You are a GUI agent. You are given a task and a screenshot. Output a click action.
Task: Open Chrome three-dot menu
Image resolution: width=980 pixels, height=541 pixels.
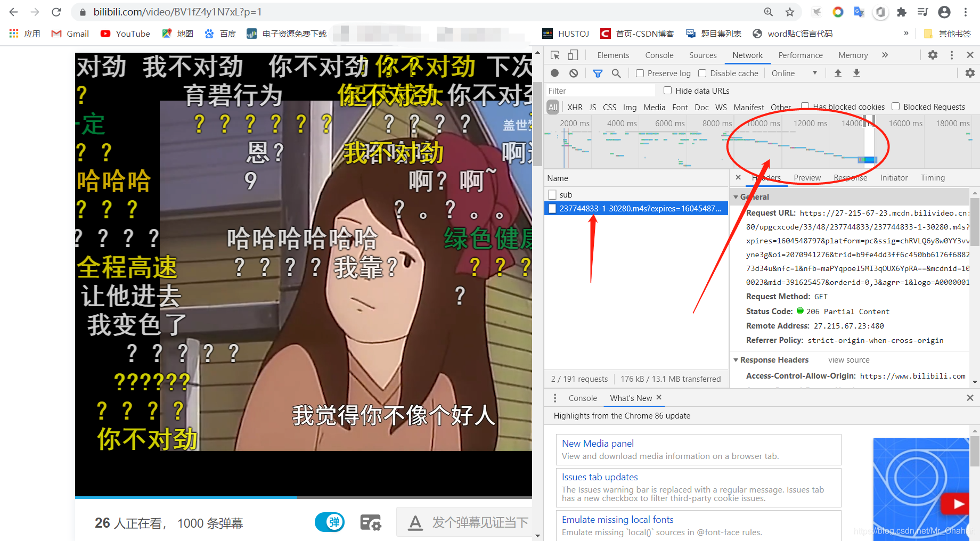966,12
